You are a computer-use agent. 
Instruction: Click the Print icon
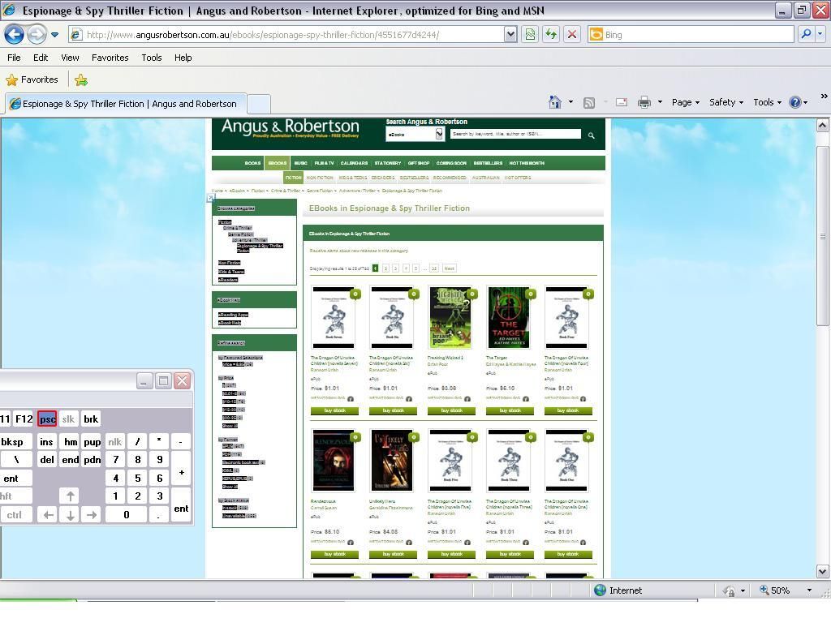(x=644, y=102)
